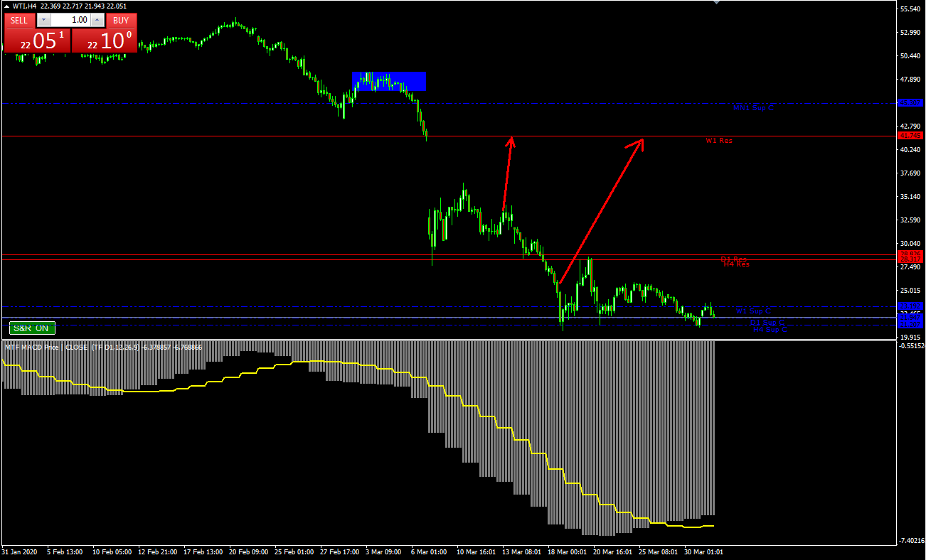Viewport: 926px width, 560px height.
Task: Click the W1 Res resistance label
Action: tap(718, 141)
